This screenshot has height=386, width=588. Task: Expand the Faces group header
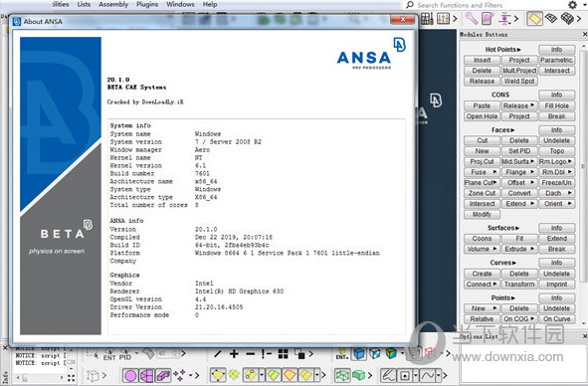(x=502, y=130)
